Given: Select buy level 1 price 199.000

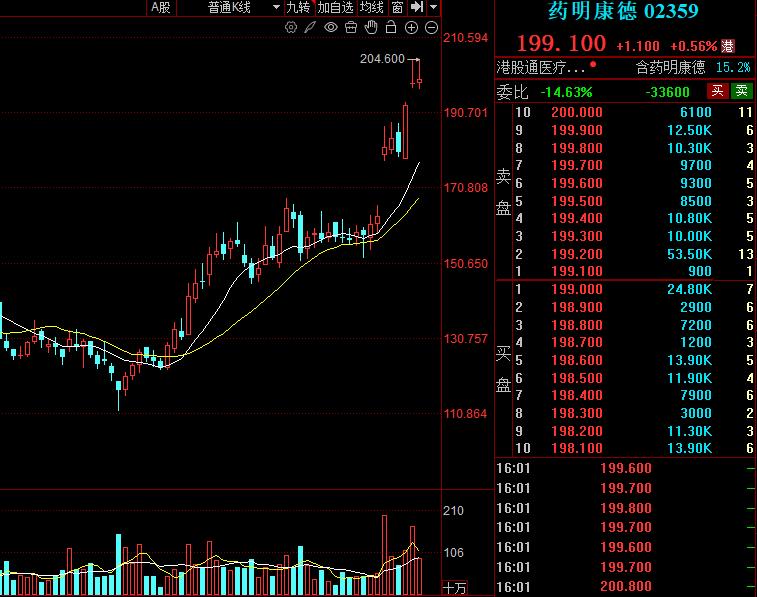Looking at the screenshot, I should tap(577, 289).
